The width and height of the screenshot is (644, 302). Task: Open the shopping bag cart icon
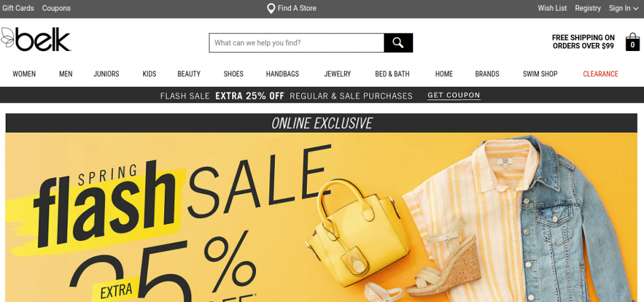(x=633, y=42)
